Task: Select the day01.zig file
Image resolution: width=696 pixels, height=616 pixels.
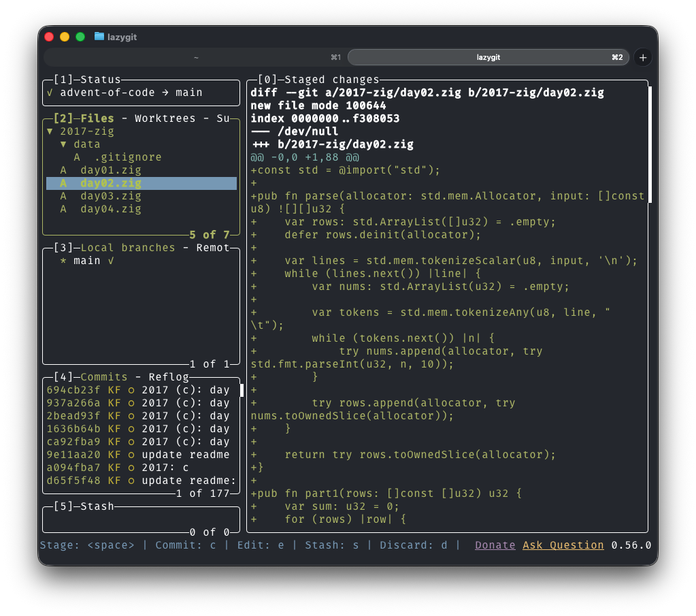Action: point(110,170)
